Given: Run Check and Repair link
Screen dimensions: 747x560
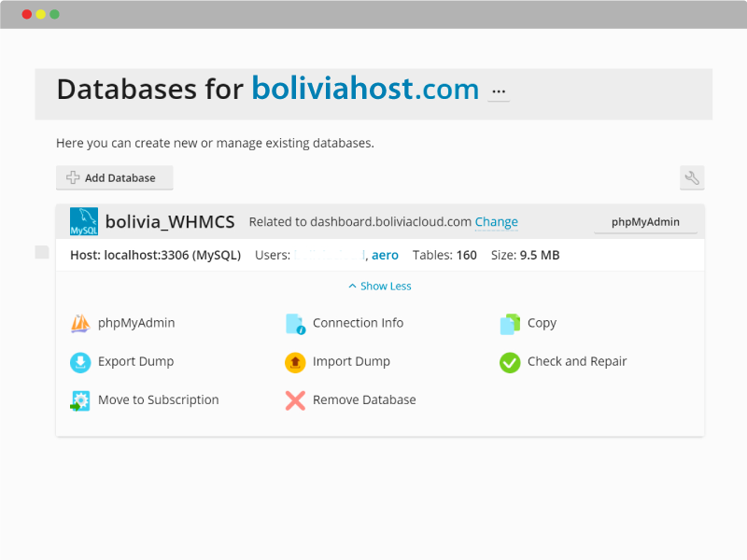Looking at the screenshot, I should click(577, 362).
